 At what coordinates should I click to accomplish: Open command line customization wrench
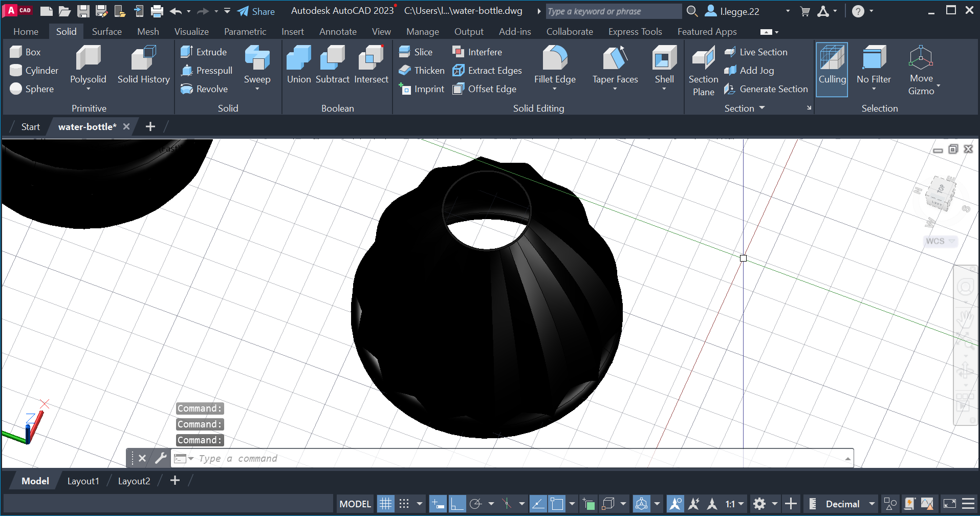pyautogui.click(x=161, y=458)
